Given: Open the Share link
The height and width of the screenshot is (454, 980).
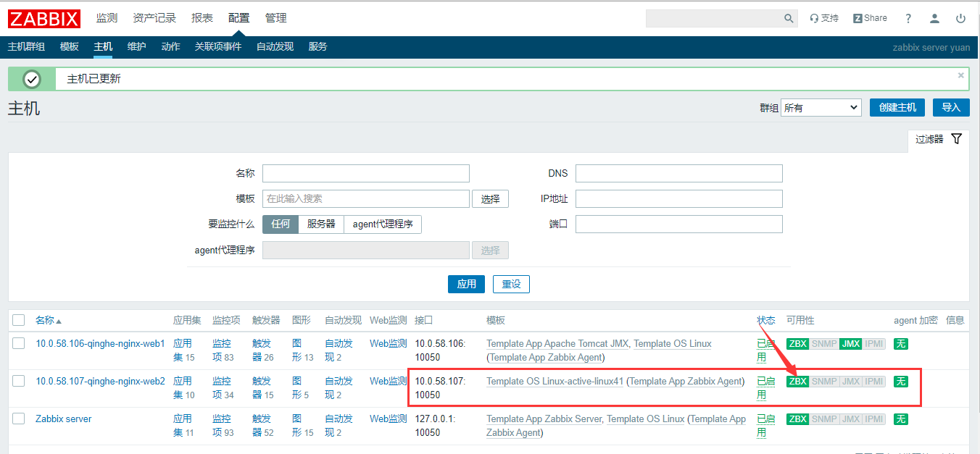Looking at the screenshot, I should [870, 18].
